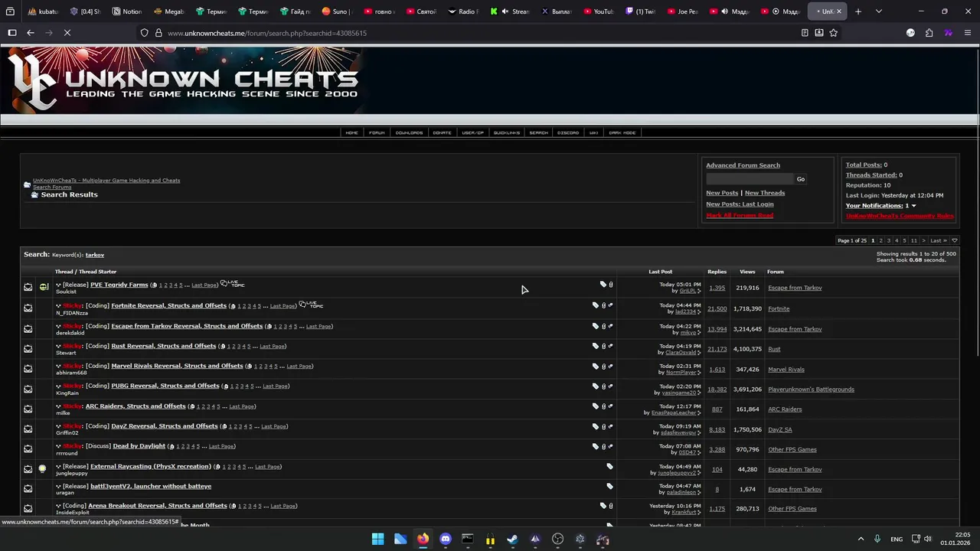Open Steam from the taskbar
This screenshot has width=980, height=551.
(x=512, y=539)
